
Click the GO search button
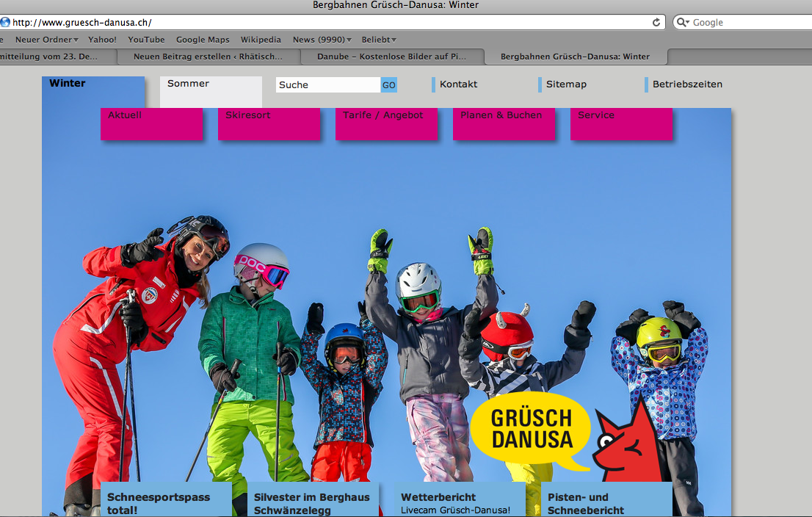[x=389, y=85]
